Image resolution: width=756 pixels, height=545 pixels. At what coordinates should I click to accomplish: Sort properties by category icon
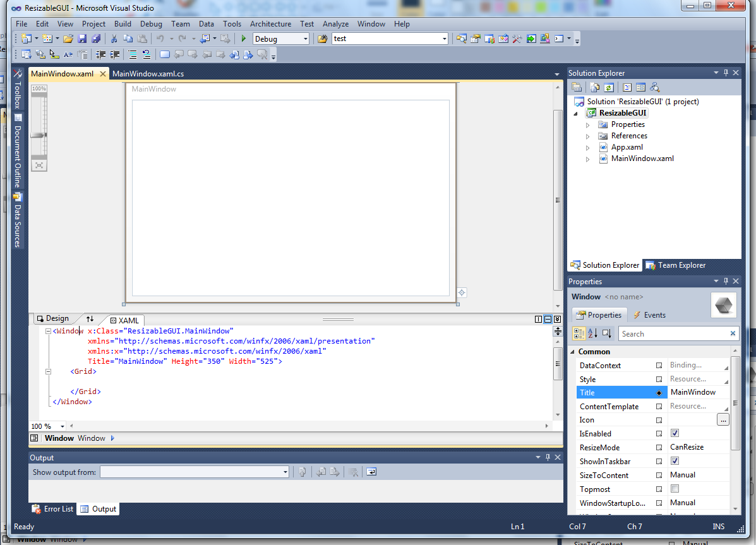click(x=579, y=333)
